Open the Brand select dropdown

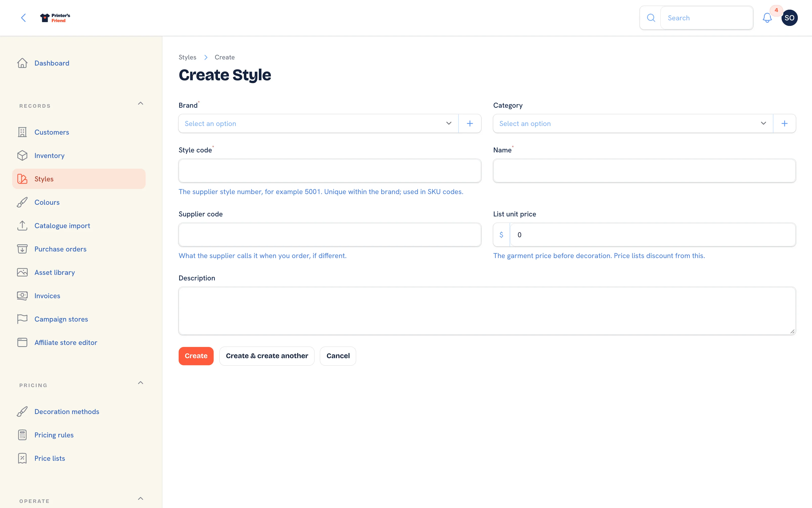tap(318, 123)
